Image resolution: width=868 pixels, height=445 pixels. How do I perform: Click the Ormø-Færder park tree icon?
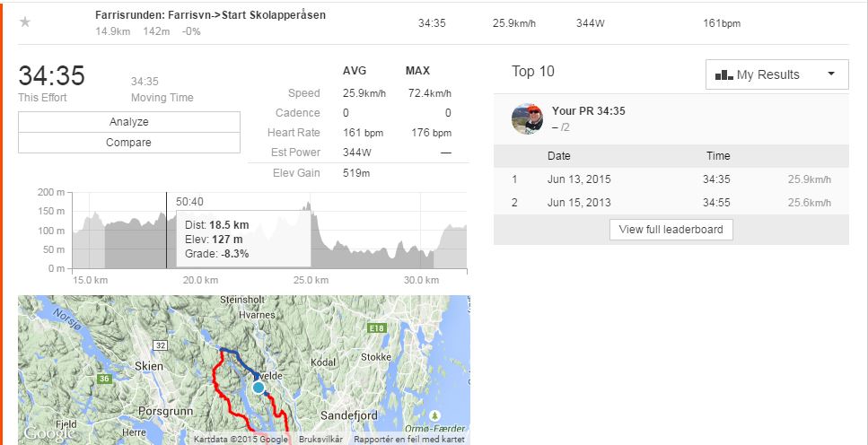(434, 416)
